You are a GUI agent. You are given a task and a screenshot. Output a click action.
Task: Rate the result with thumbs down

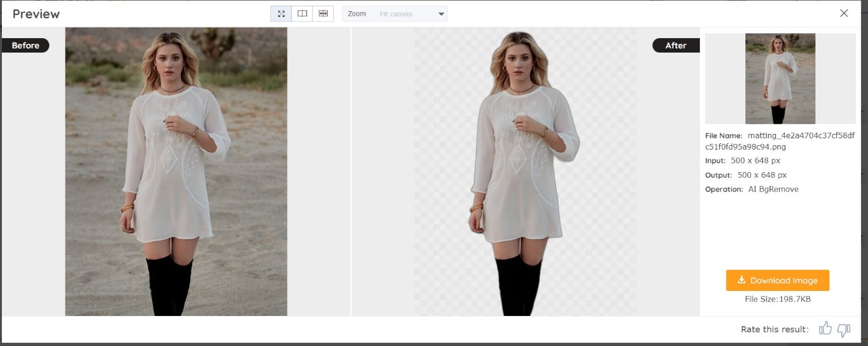click(x=844, y=330)
